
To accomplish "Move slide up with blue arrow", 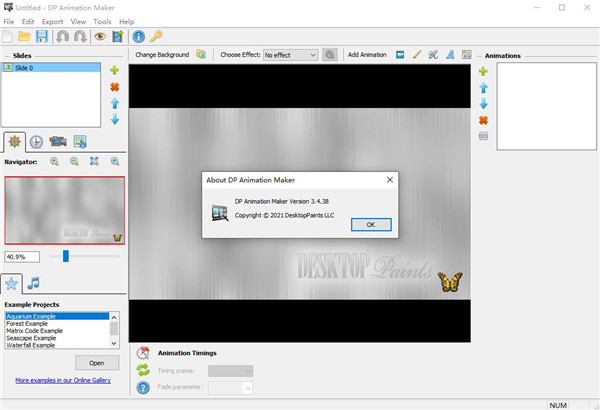I will coord(114,103).
